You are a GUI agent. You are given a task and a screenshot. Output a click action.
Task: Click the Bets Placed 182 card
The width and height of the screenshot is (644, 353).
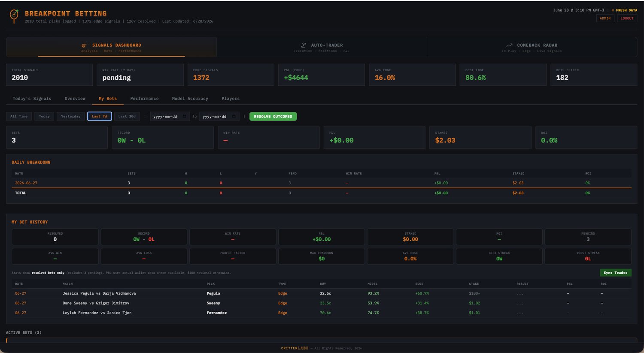click(594, 75)
